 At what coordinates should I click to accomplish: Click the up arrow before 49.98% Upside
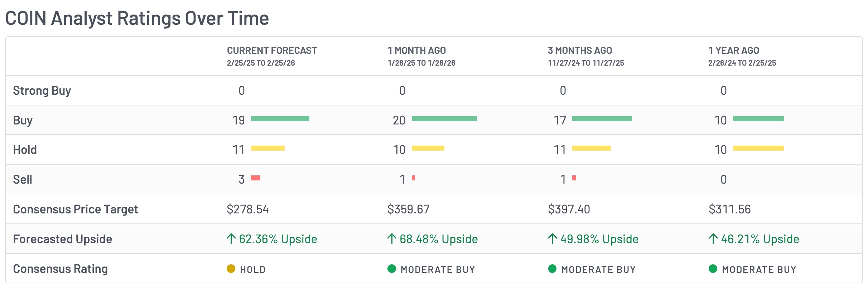click(553, 239)
